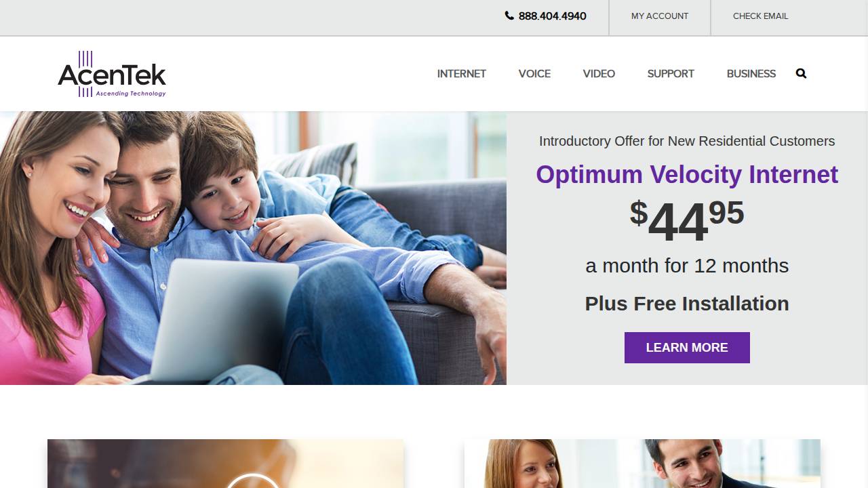
Task: Open the Internet navigation menu
Action: pyautogui.click(x=461, y=73)
